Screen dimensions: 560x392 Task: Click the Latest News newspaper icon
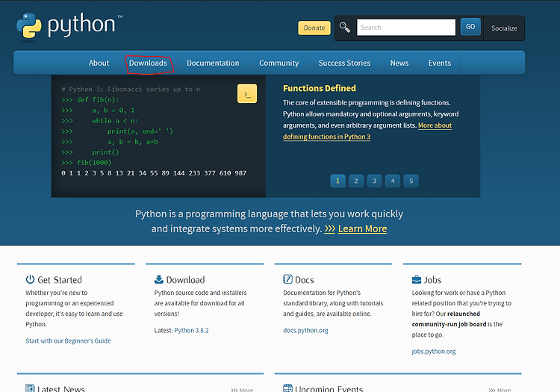point(30,388)
